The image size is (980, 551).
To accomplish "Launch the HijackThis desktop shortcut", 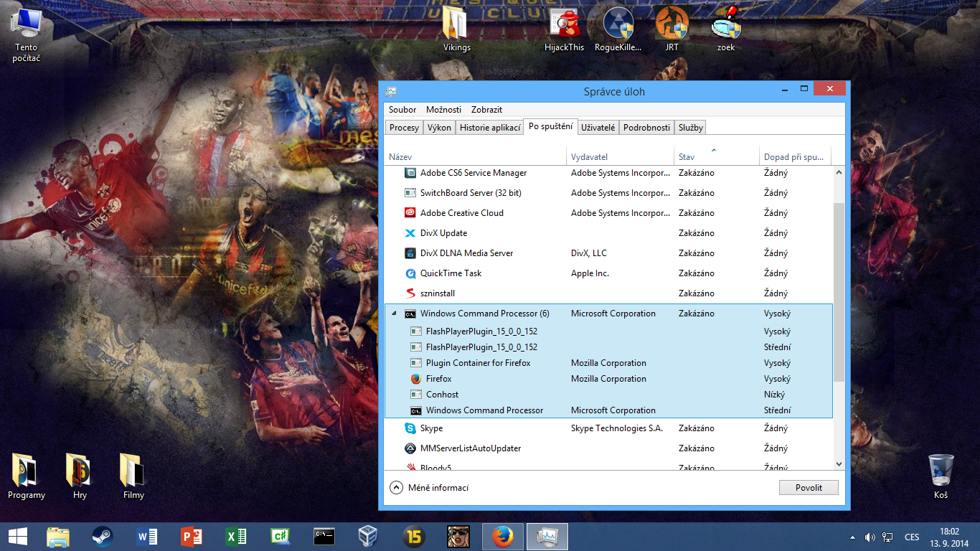I will pos(565,29).
